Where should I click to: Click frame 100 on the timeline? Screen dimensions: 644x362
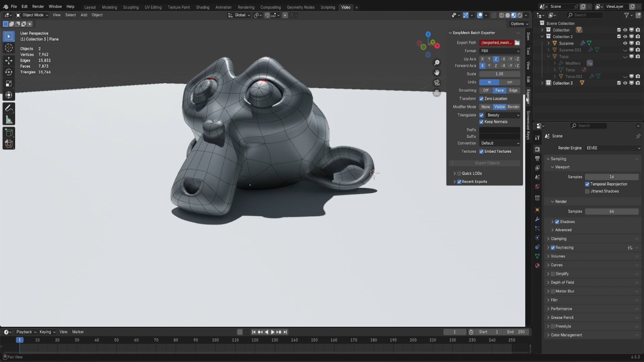click(215, 340)
